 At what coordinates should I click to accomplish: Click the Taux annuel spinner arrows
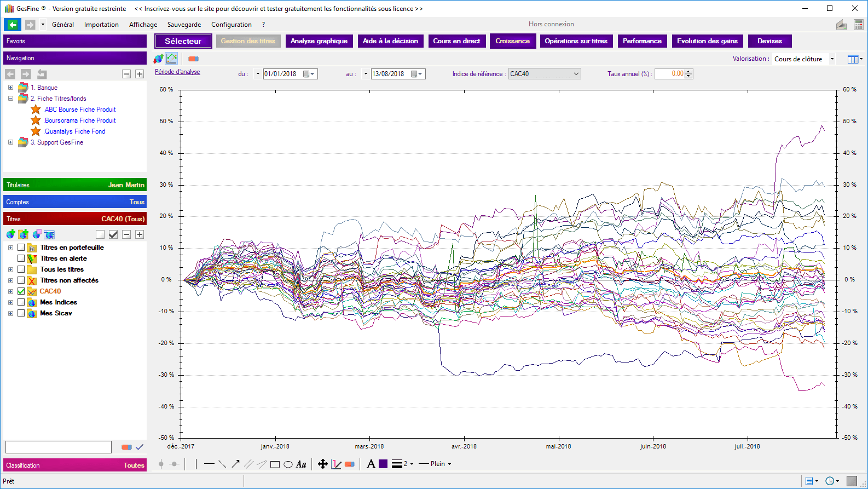[x=689, y=74]
